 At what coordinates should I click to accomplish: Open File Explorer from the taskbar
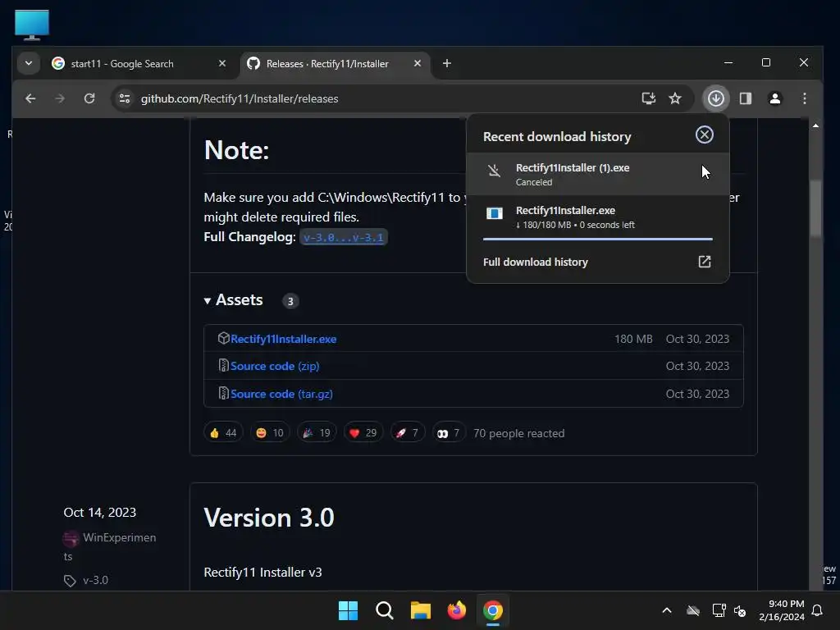[421, 610]
